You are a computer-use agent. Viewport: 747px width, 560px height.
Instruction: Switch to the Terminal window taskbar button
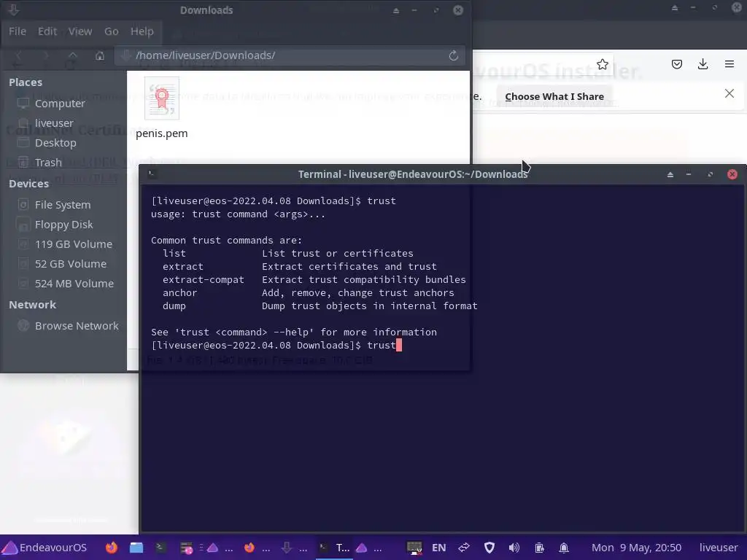[334, 548]
